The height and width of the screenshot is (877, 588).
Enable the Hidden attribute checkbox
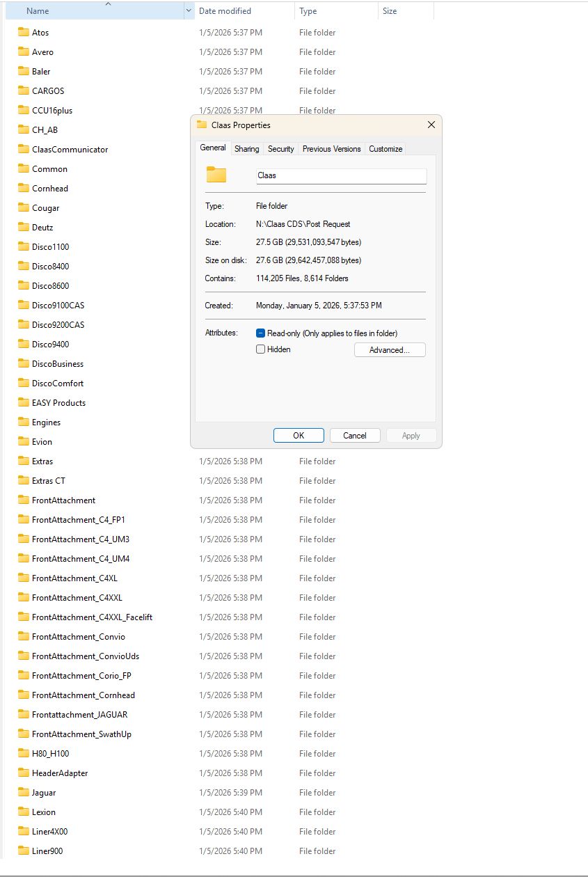click(x=262, y=349)
